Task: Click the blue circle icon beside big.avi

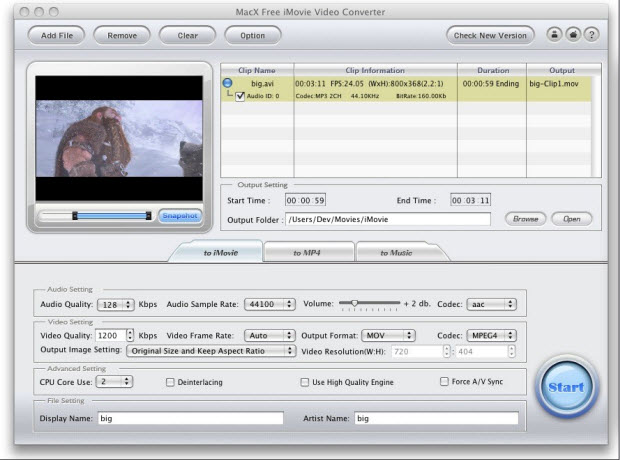Action: [x=227, y=83]
